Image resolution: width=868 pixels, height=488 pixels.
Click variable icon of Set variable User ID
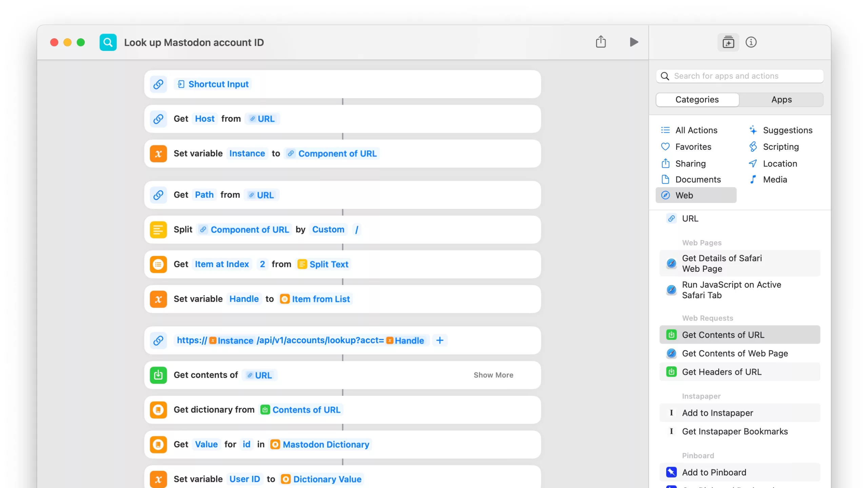point(158,479)
